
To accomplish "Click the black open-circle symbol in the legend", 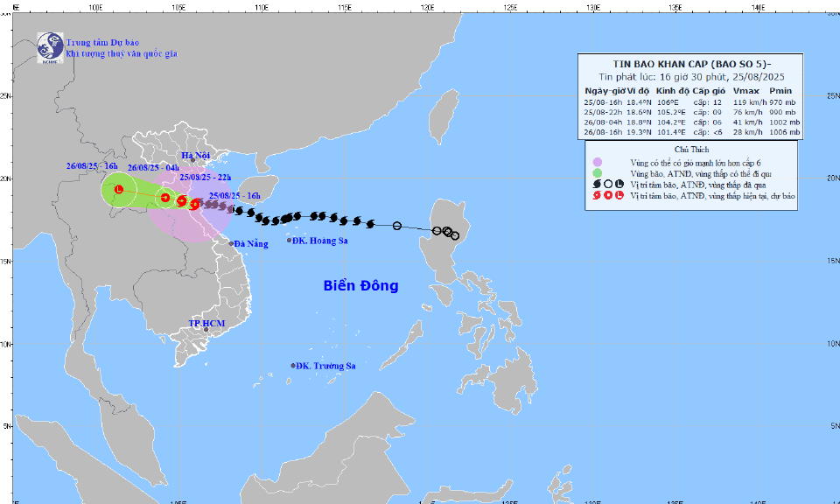I will pyautogui.click(x=608, y=185).
